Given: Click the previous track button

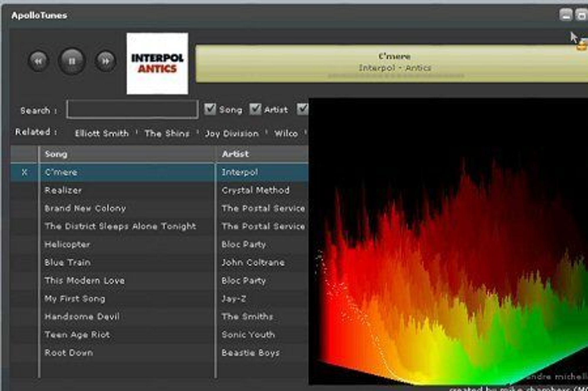Looking at the screenshot, I should pos(39,61).
